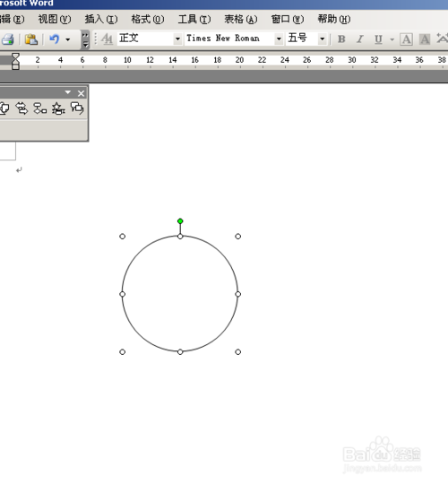Click the Paste clipboard icon

pyautogui.click(x=31, y=39)
